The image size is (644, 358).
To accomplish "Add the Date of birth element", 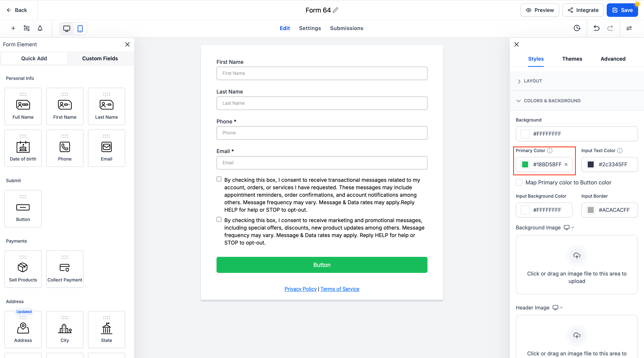I will pyautogui.click(x=23, y=148).
